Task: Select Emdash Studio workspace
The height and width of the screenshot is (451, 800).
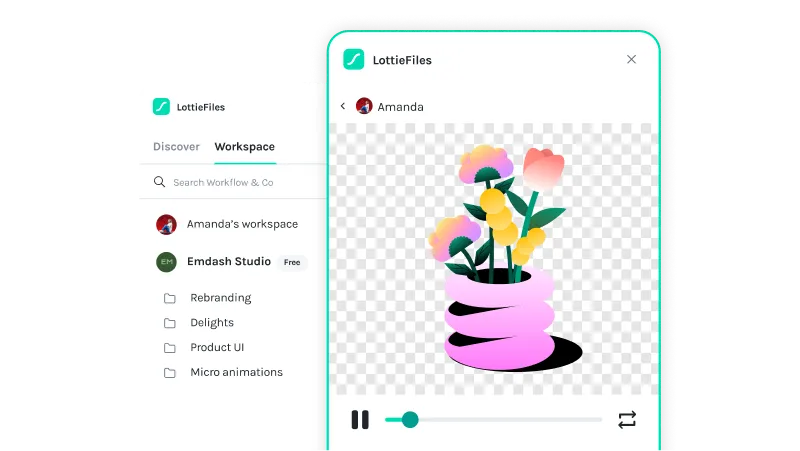Action: (230, 262)
